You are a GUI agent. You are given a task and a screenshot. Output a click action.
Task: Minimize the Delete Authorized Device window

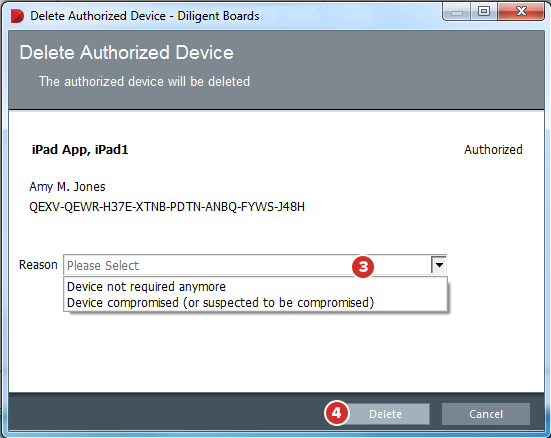pyautogui.click(x=457, y=13)
